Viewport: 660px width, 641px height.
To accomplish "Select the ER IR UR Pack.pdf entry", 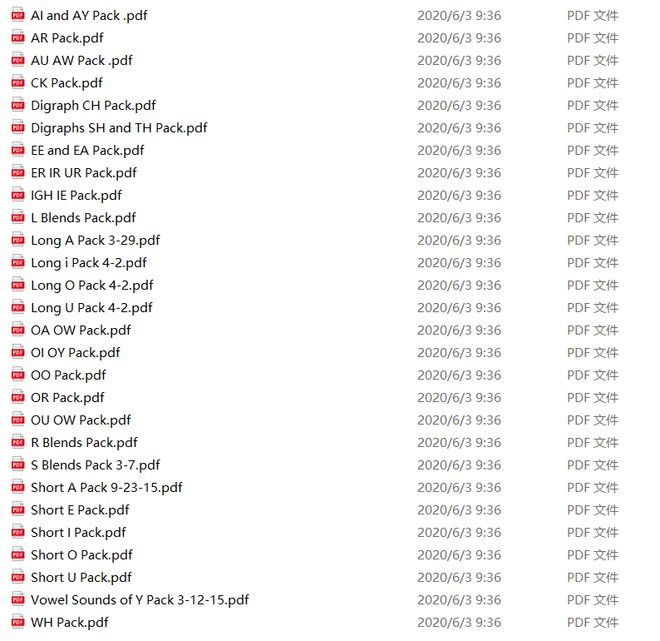I will [84, 173].
